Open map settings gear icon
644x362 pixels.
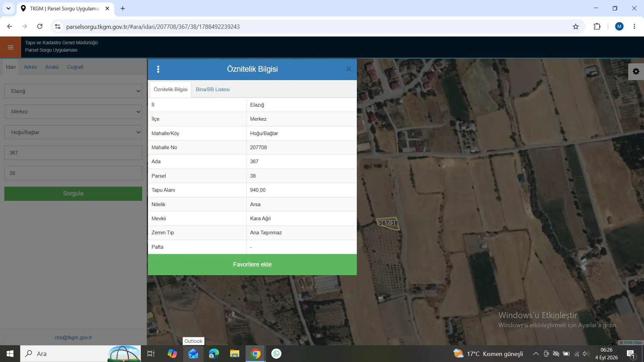(636, 71)
